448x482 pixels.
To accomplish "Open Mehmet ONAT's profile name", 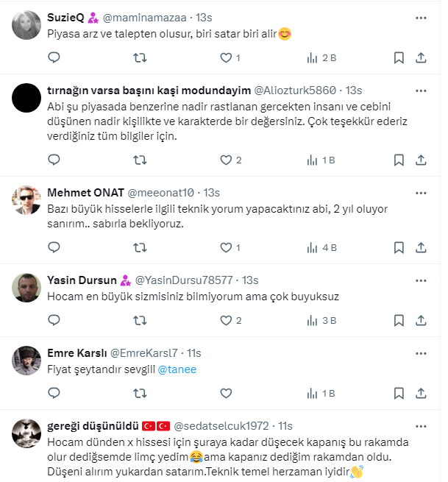I will 85,192.
